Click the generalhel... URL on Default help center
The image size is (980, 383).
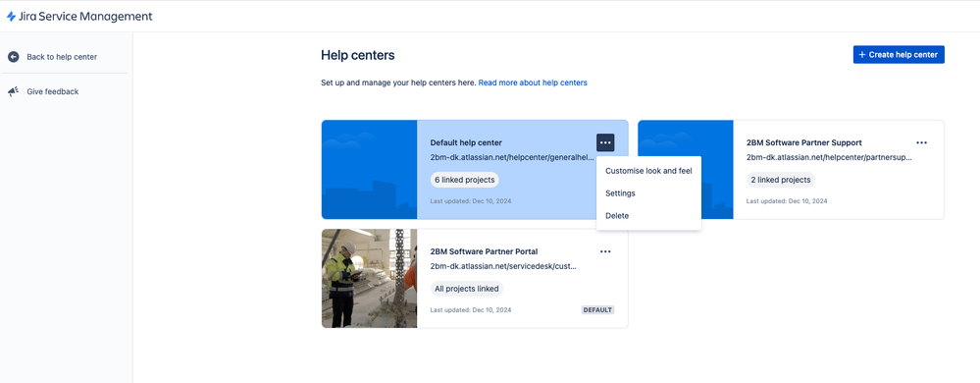tap(512, 158)
